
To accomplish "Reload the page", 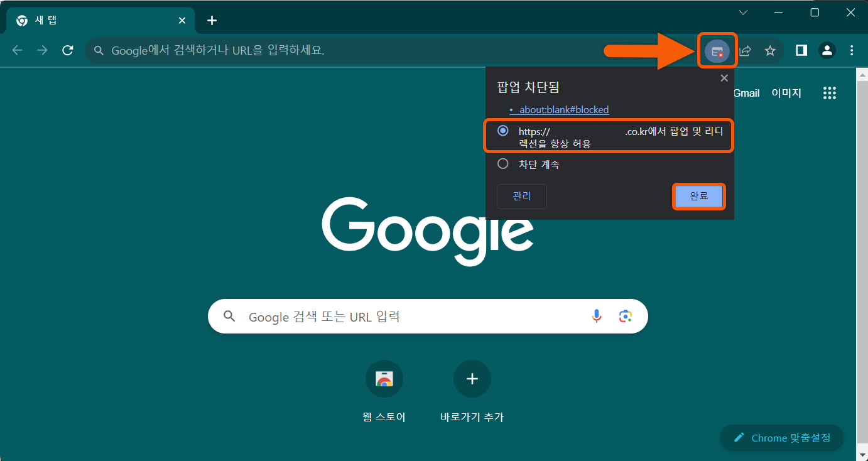I will click(68, 50).
